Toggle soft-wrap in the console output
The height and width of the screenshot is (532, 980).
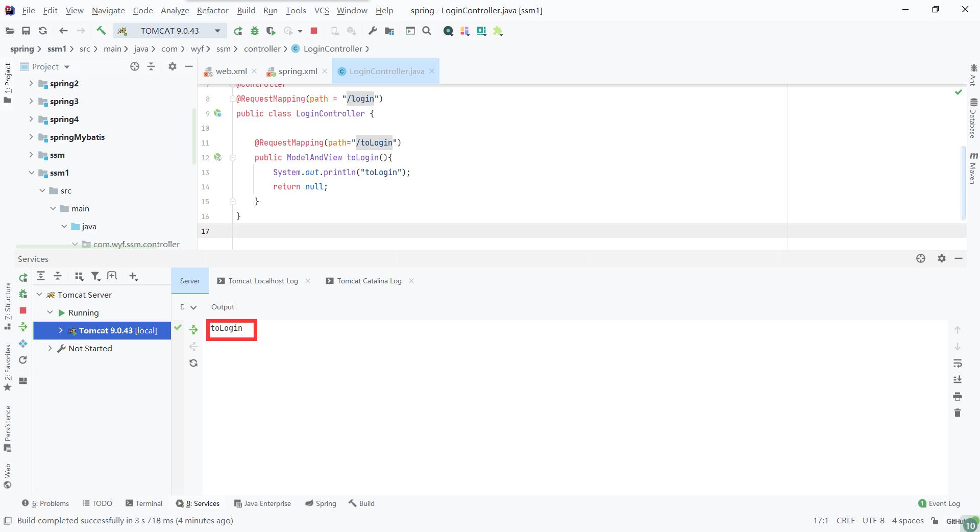[x=958, y=364]
